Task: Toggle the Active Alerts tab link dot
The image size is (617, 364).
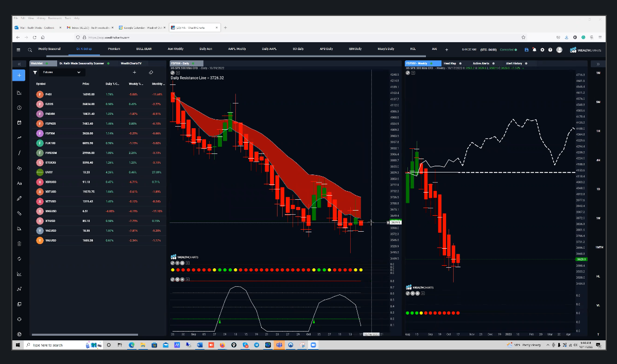Action: (493, 63)
